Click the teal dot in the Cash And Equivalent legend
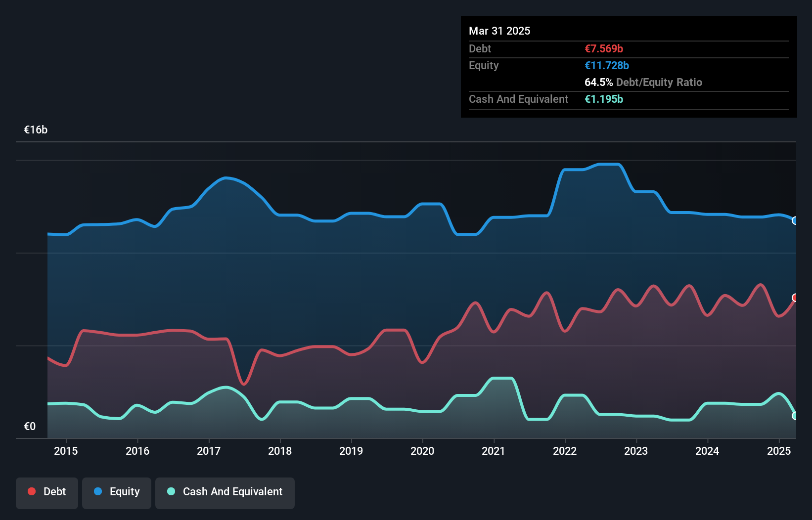 pyautogui.click(x=170, y=492)
